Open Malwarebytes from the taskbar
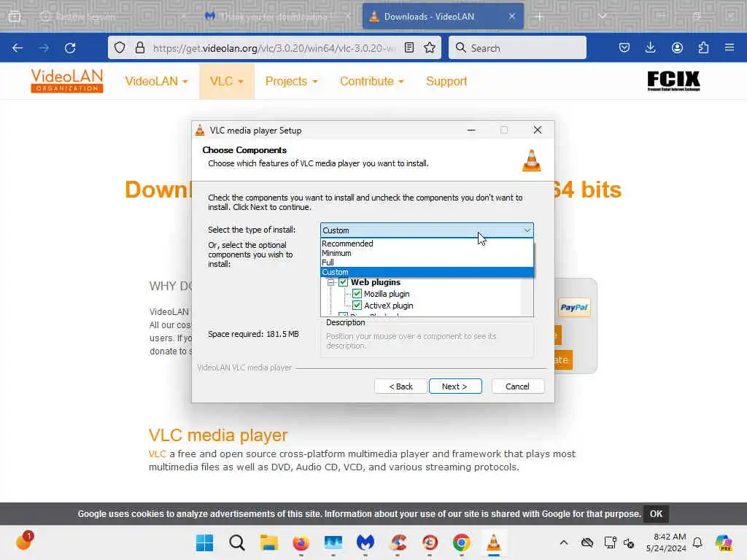This screenshot has width=747, height=560. [365, 542]
